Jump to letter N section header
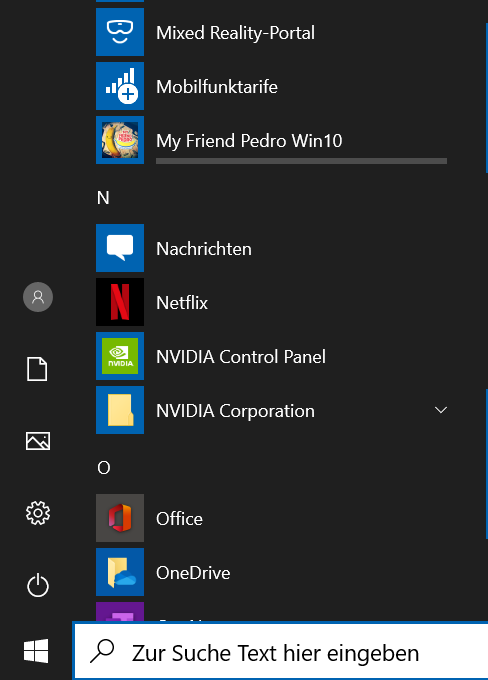The height and width of the screenshot is (680, 488). [103, 198]
